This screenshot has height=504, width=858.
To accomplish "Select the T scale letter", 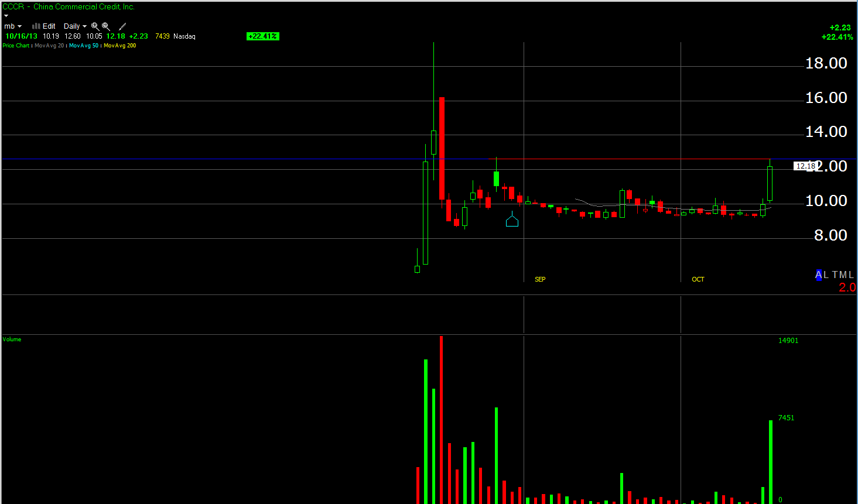I will (835, 275).
